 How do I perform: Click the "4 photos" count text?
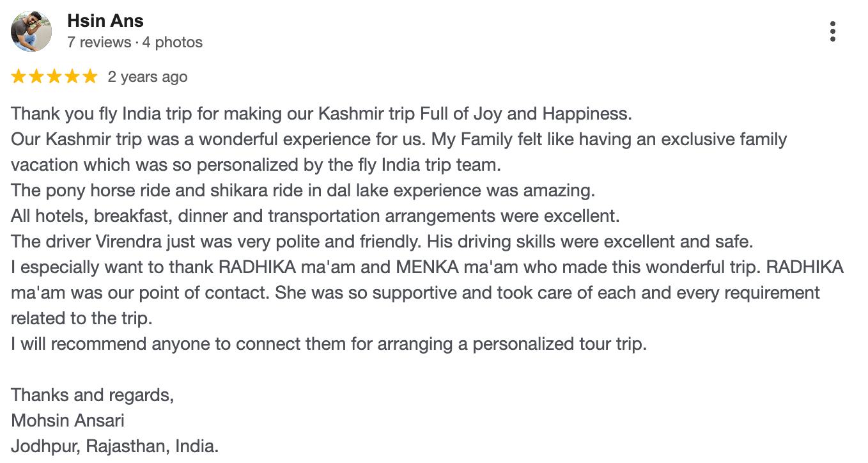pos(173,42)
